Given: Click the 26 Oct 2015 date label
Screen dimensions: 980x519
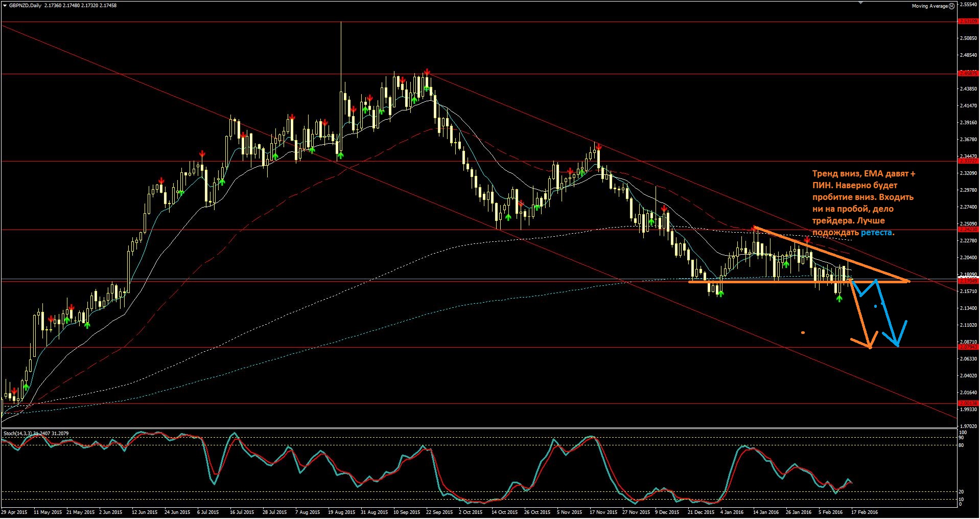Looking at the screenshot, I should coord(538,512).
